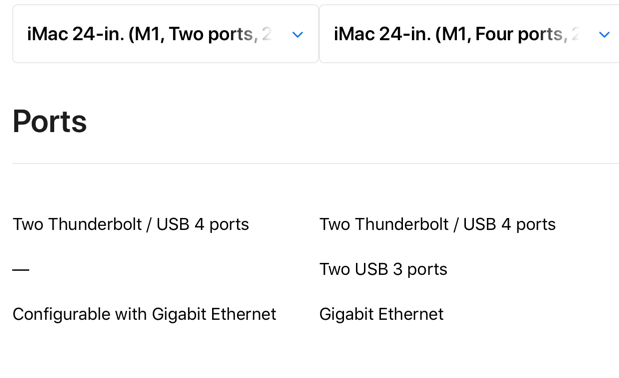Select the Ports section heading

pos(50,121)
